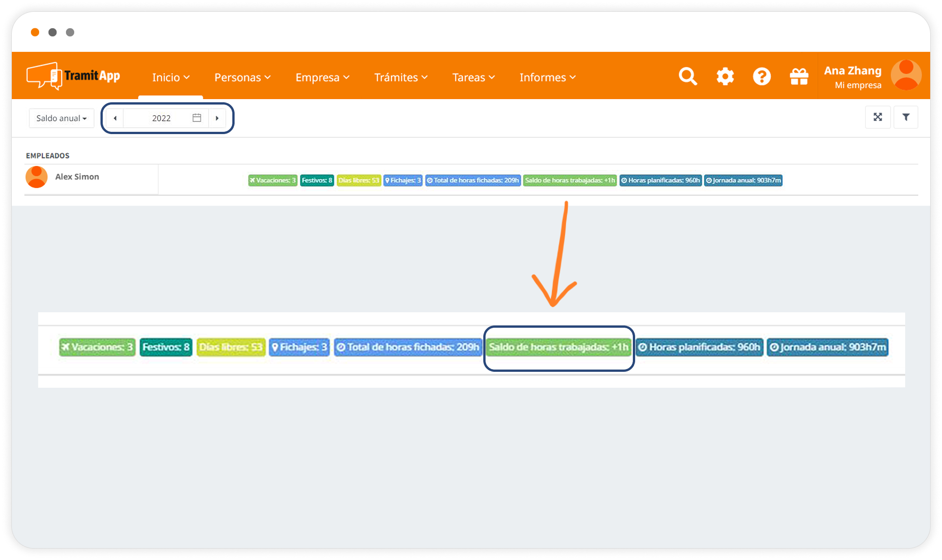Open the calendar picker icon

click(196, 118)
